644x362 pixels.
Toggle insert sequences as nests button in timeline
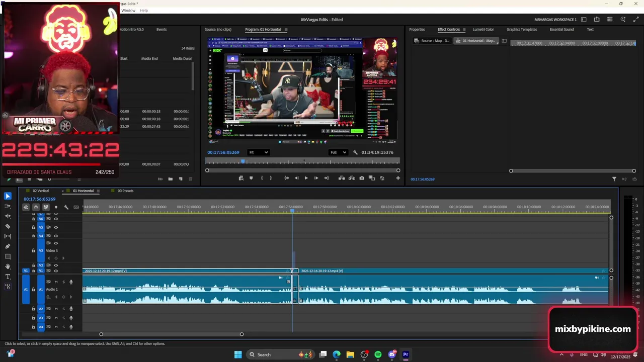26,207
